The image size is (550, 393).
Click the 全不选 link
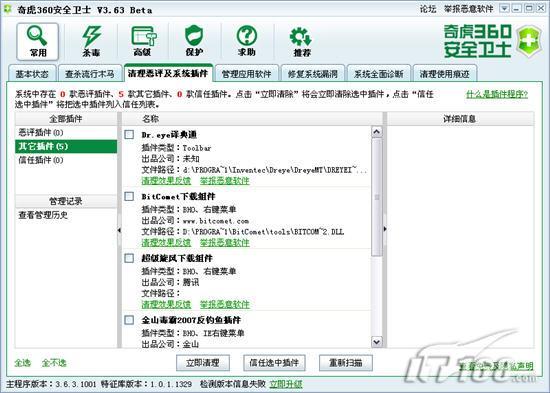(54, 363)
